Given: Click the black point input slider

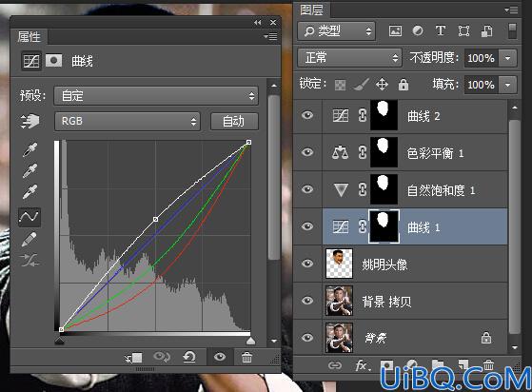Looking at the screenshot, I should 59,341.
